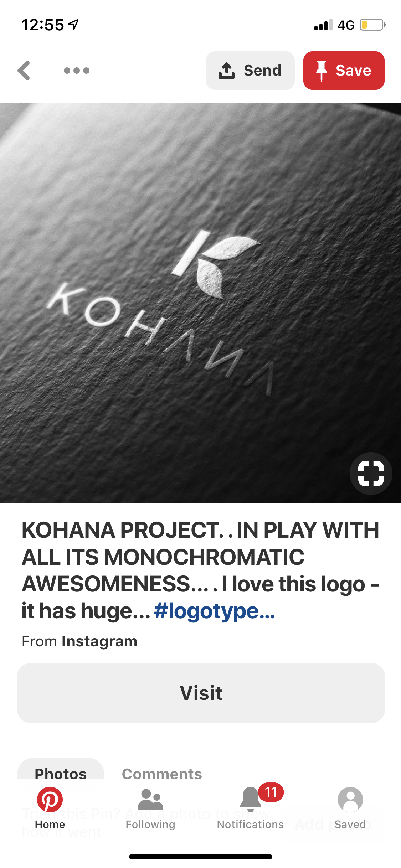Open the visual search lens icon
The image size is (401, 868).
[371, 473]
